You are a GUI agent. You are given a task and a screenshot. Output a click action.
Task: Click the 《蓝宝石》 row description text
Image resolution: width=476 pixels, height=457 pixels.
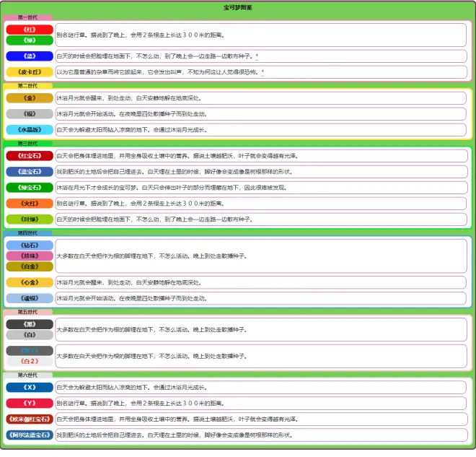click(175, 172)
